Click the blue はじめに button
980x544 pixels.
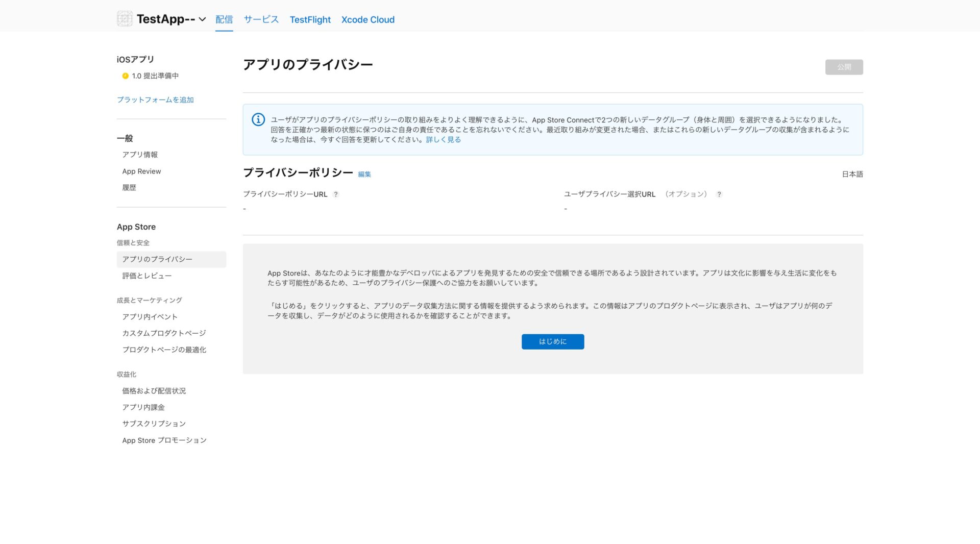pos(553,341)
